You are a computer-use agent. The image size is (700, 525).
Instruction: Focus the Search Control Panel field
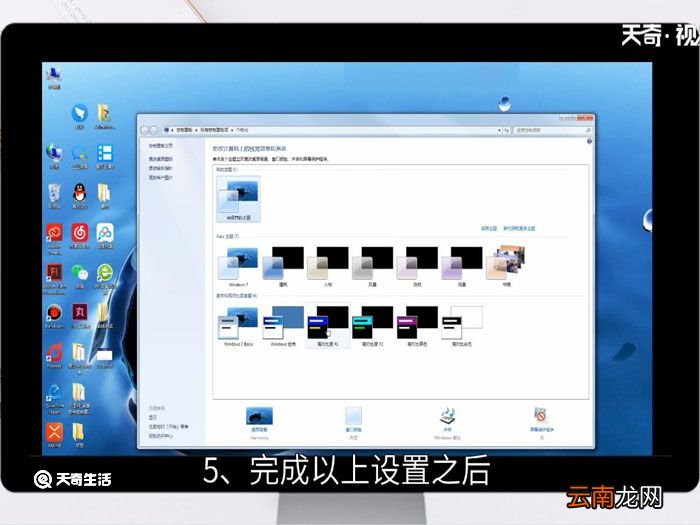[x=552, y=130]
